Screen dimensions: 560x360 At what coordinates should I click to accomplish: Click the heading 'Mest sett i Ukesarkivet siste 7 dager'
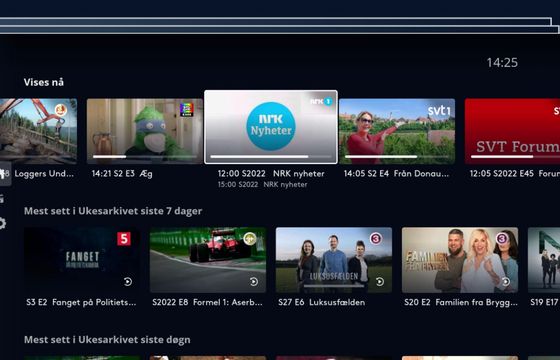113,211
